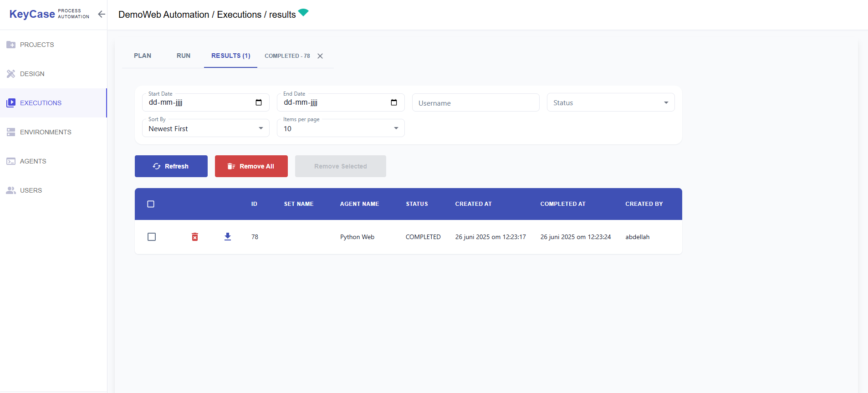
Task: Click the STATUS column header
Action: coord(417,204)
